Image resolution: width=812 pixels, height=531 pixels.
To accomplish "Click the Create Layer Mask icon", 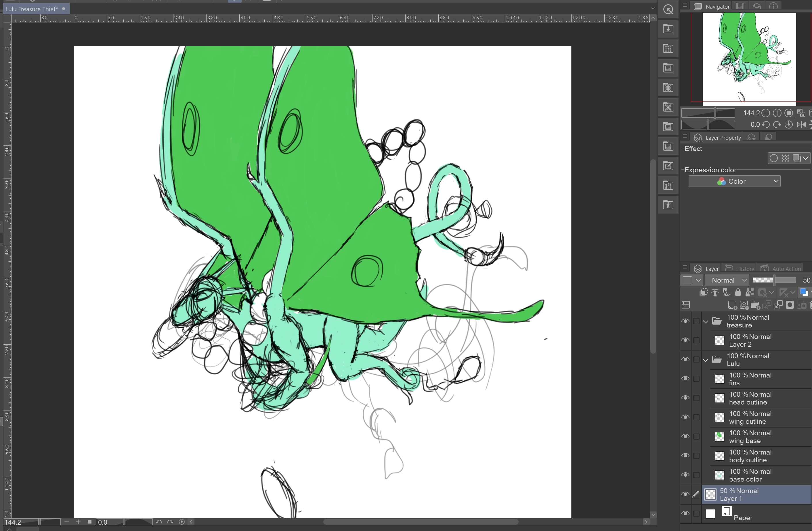I will (x=790, y=305).
